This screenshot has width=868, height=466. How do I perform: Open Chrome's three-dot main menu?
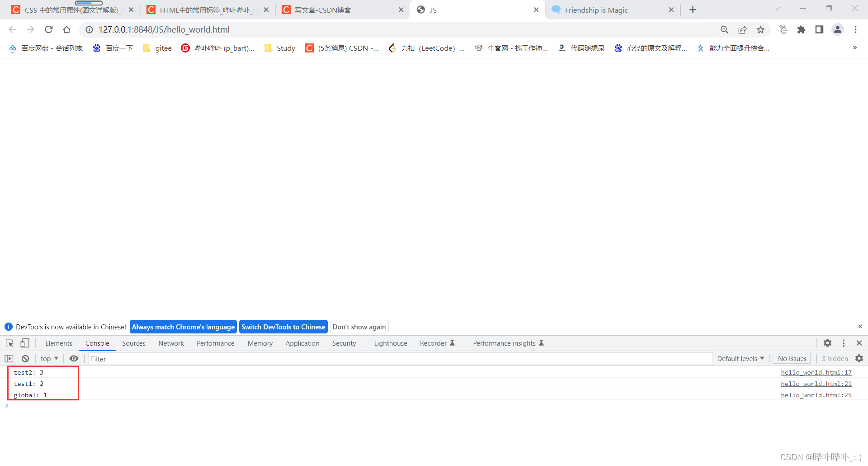click(855, 29)
